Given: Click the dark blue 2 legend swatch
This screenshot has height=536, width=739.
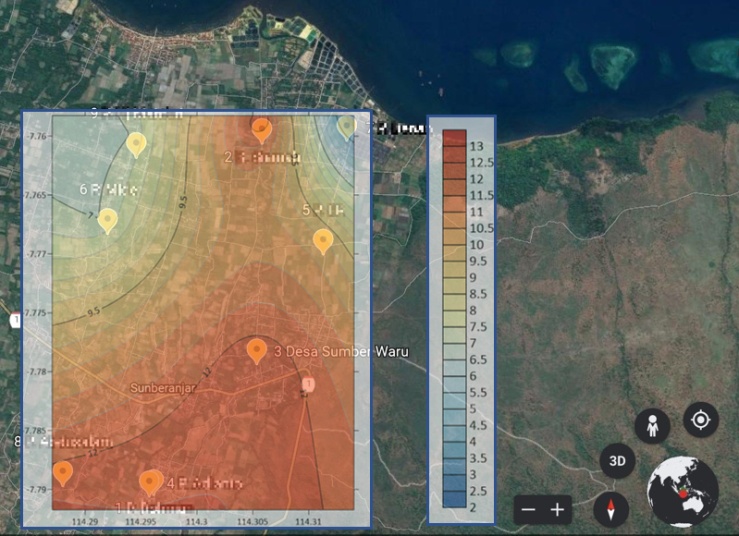Looking at the screenshot, I should (x=454, y=508).
